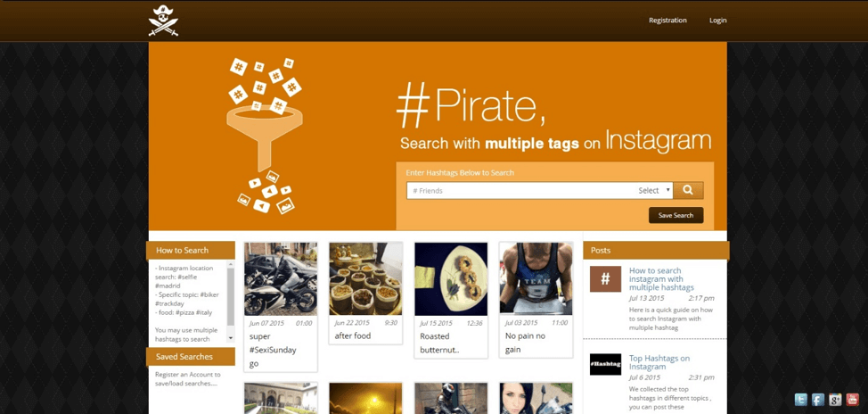Open the YouTube social icon

click(853, 399)
